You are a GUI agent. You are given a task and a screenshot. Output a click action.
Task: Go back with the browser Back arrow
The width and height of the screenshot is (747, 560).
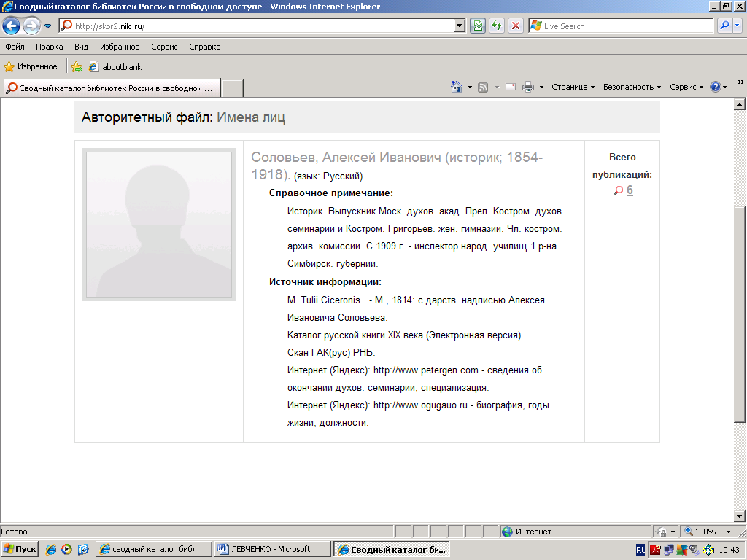tap(12, 26)
